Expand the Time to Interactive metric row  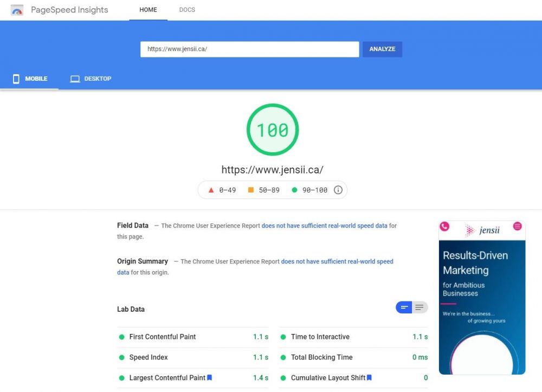click(353, 337)
